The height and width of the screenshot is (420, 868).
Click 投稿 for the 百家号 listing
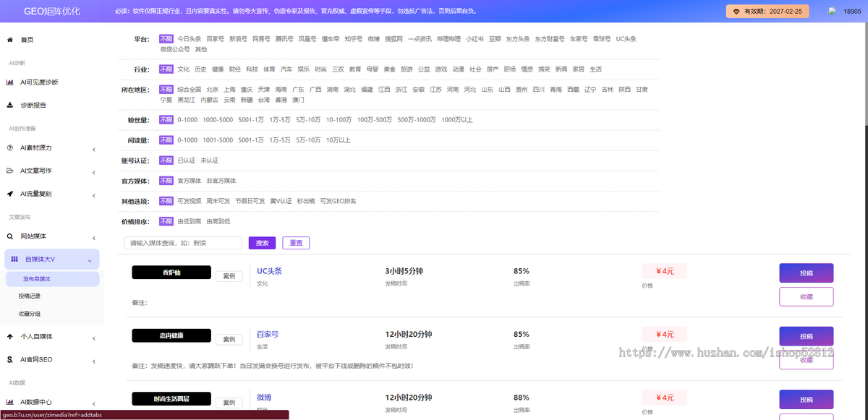tap(806, 336)
